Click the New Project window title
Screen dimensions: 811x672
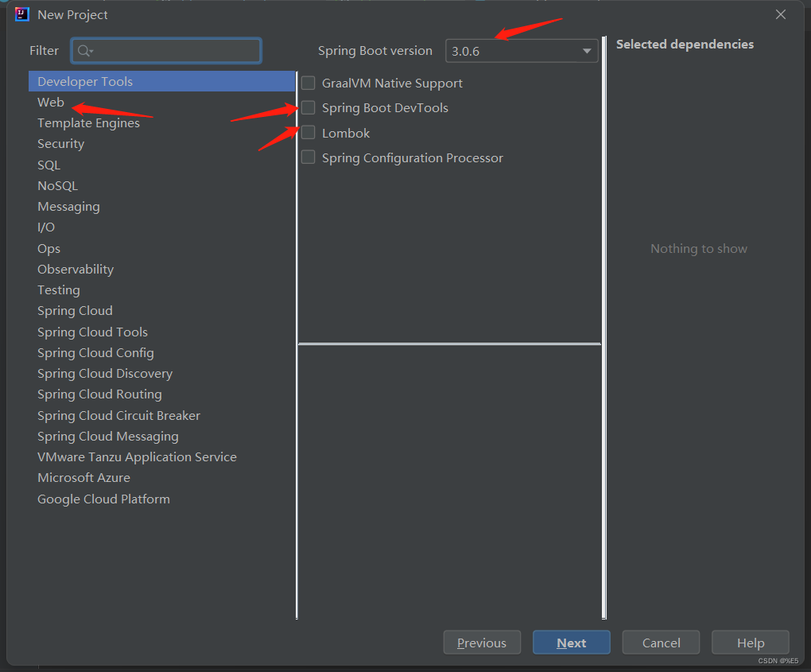[72, 15]
